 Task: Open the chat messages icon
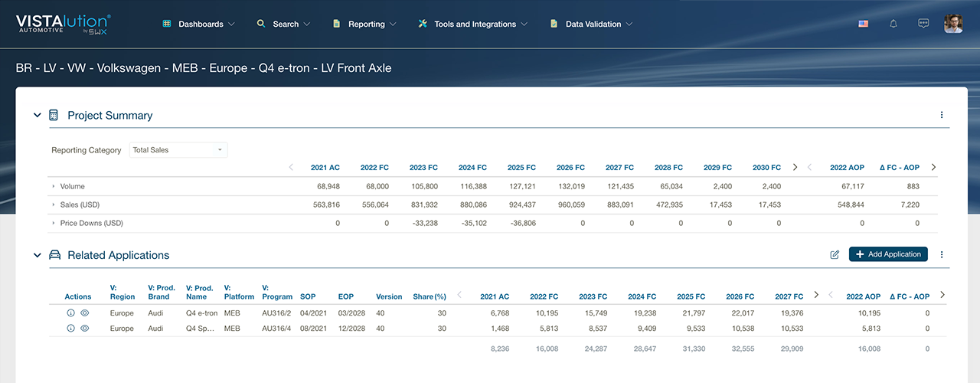923,24
